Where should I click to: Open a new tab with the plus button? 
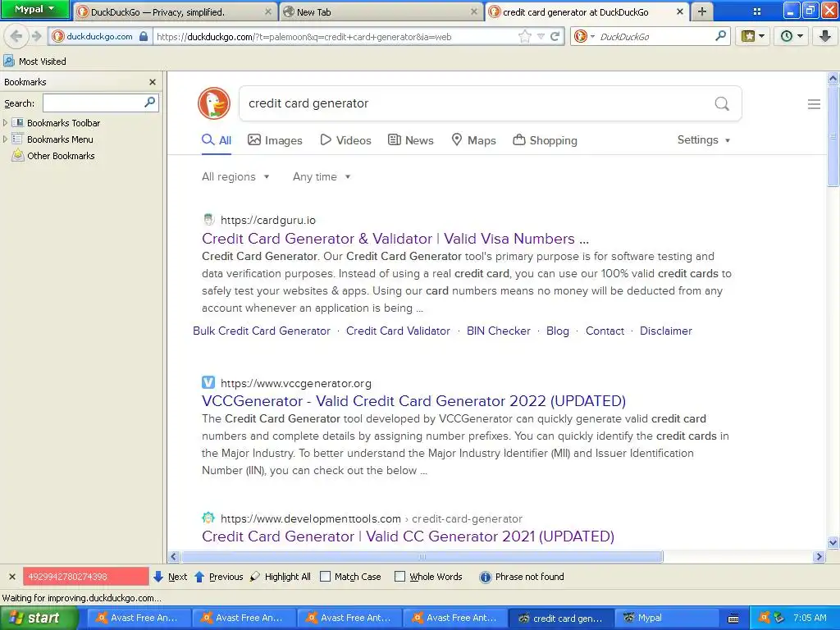702,11
